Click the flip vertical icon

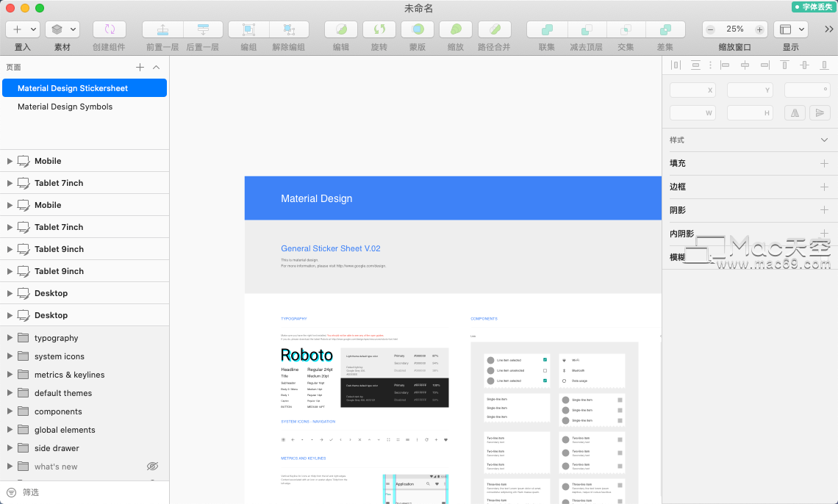click(820, 112)
